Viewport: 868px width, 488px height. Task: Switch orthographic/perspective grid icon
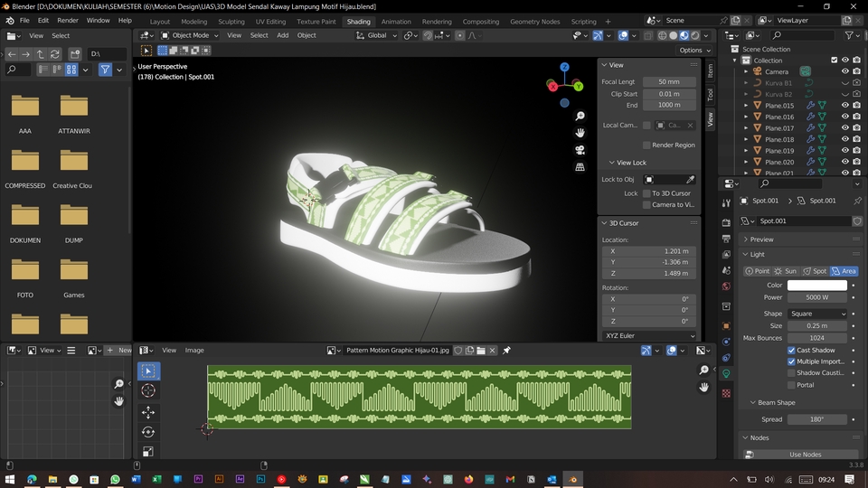[x=580, y=166]
